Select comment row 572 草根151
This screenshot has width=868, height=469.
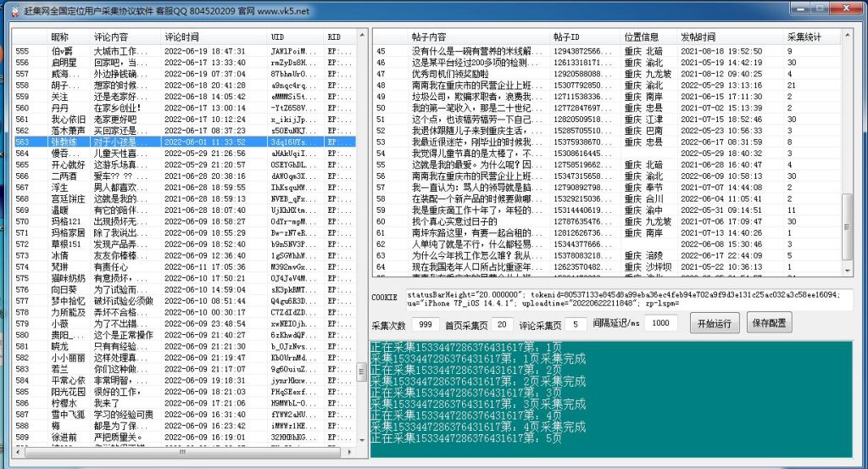184,244
